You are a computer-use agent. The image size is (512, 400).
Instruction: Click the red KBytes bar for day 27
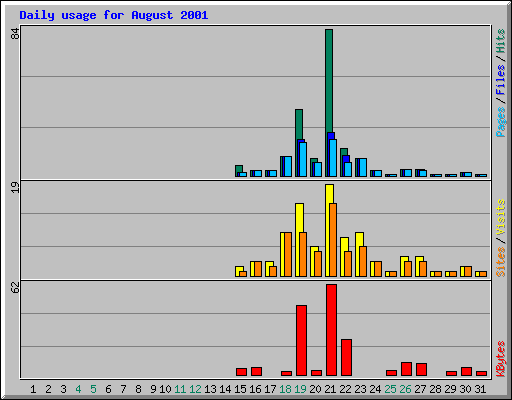pos(421,370)
